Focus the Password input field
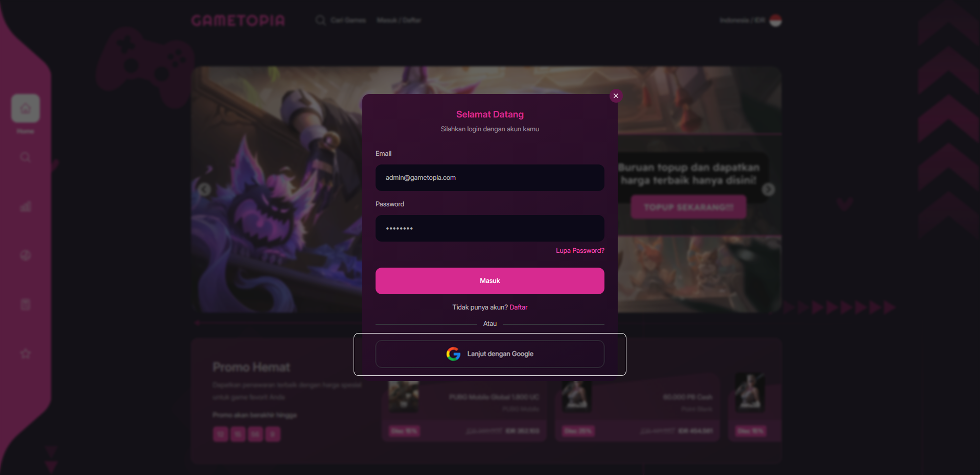 (490, 228)
